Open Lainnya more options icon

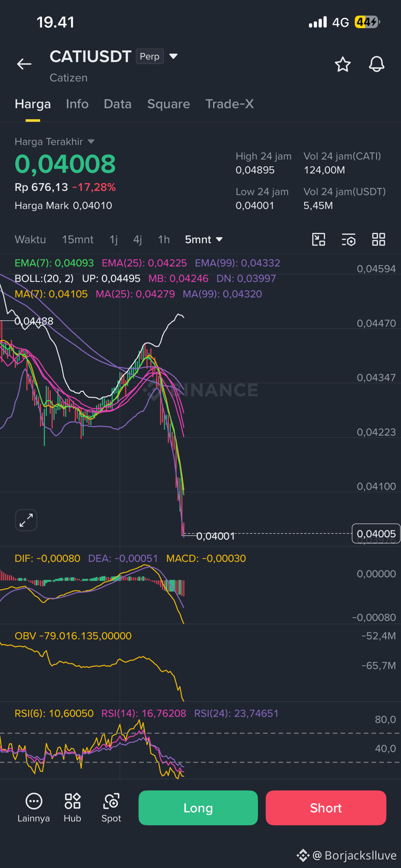pos(33,808)
